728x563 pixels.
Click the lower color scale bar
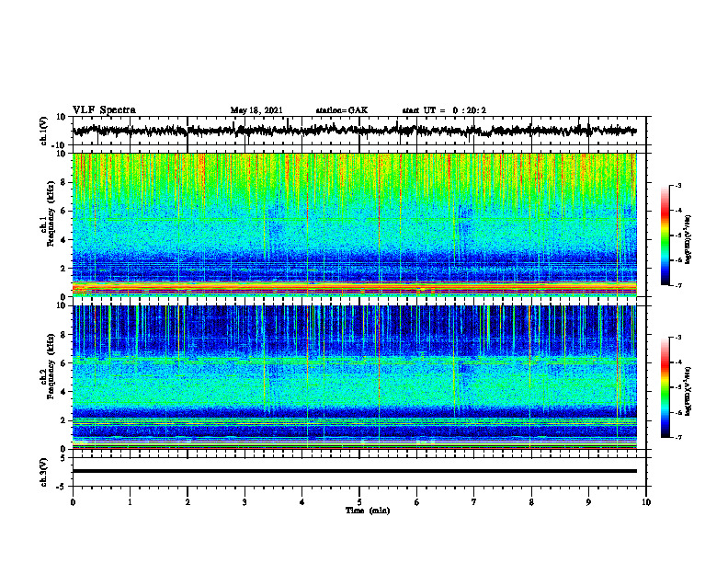pos(665,387)
